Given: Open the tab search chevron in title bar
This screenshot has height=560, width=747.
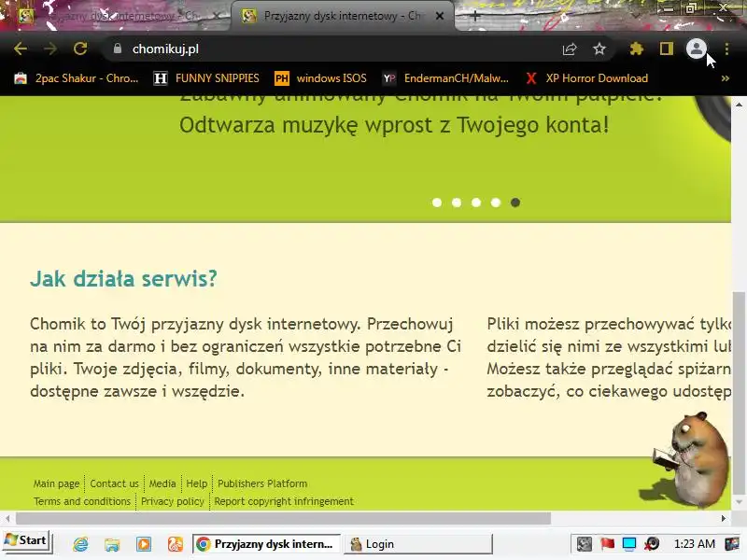Looking at the screenshot, I should [x=636, y=14].
